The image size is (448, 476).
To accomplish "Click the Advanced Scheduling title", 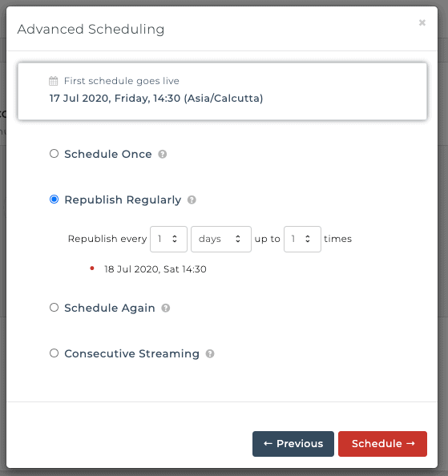I will pos(91,30).
